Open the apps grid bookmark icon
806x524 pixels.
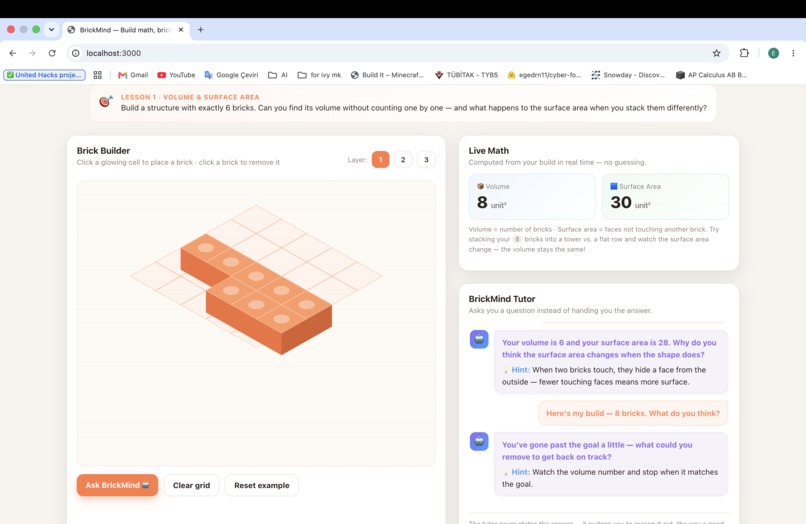coord(98,75)
